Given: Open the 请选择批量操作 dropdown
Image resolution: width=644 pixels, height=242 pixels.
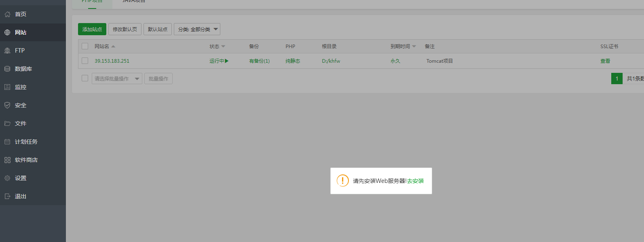Looking at the screenshot, I should 117,79.
